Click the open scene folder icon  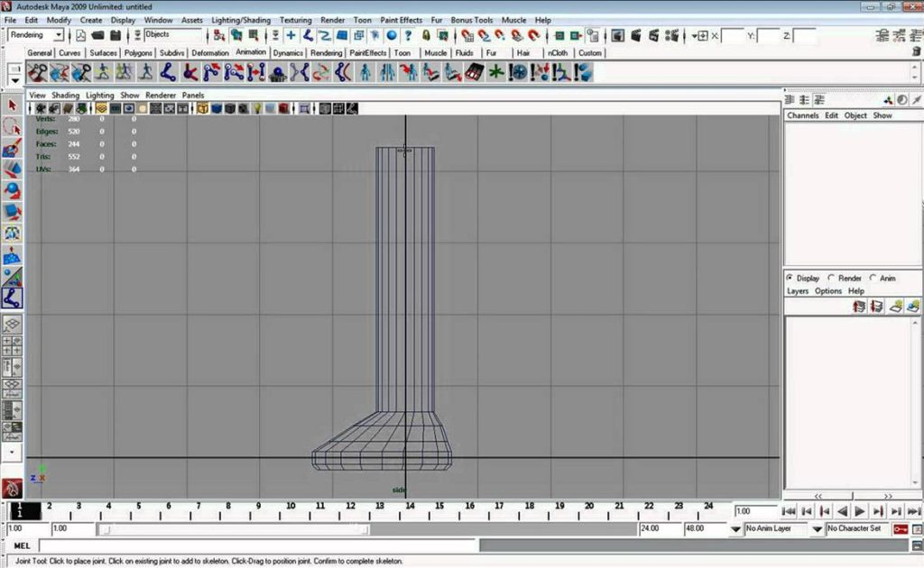pyautogui.click(x=97, y=35)
